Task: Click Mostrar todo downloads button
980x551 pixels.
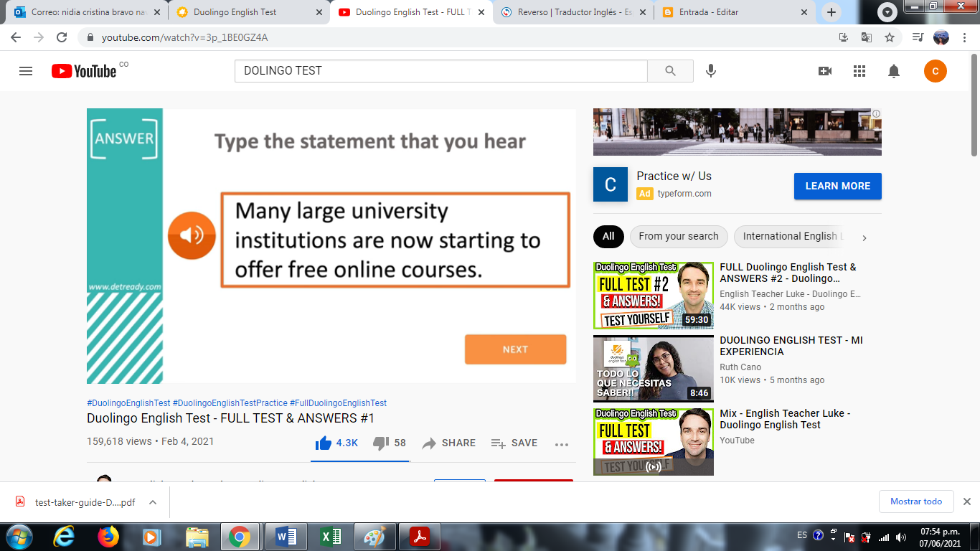Action: [916, 501]
